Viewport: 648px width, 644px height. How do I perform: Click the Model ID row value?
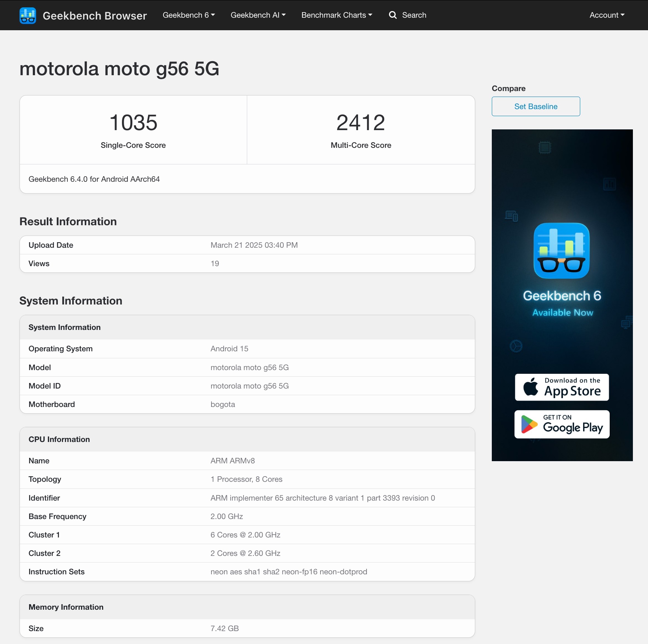[x=250, y=386]
